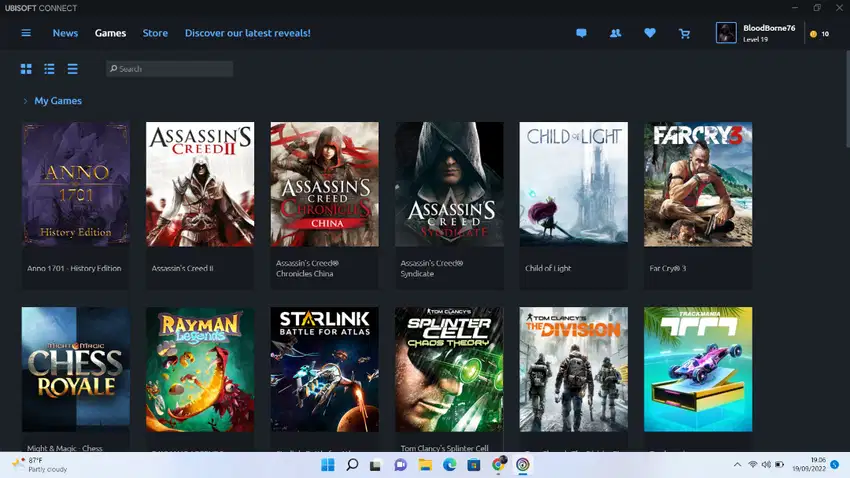
Task: Open the hamburger main menu
Action: [26, 33]
